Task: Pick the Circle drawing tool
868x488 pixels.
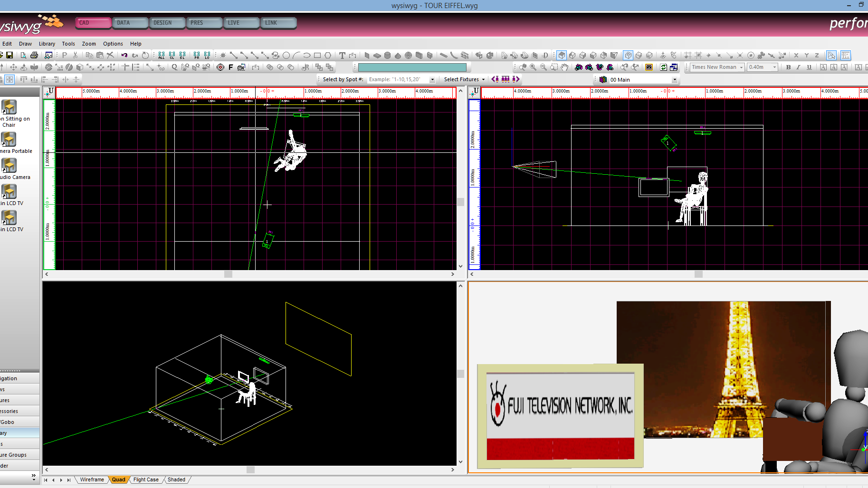Action: click(x=286, y=56)
